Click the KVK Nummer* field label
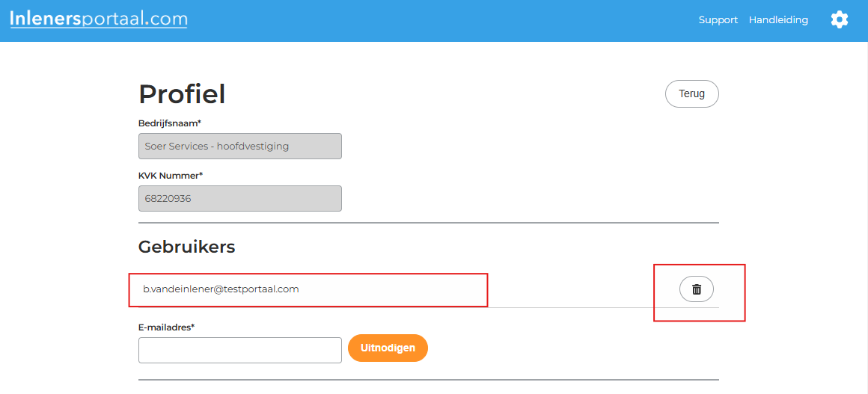 tap(171, 176)
